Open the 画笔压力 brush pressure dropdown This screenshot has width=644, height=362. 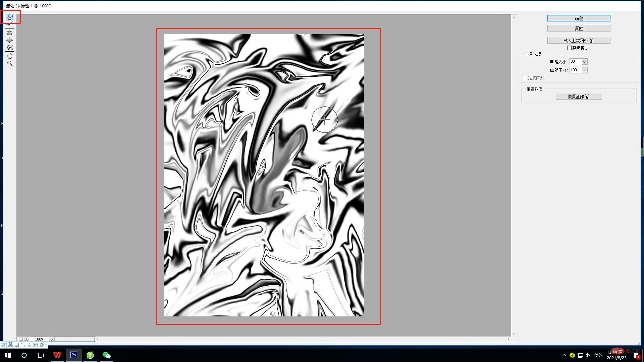pyautogui.click(x=585, y=70)
